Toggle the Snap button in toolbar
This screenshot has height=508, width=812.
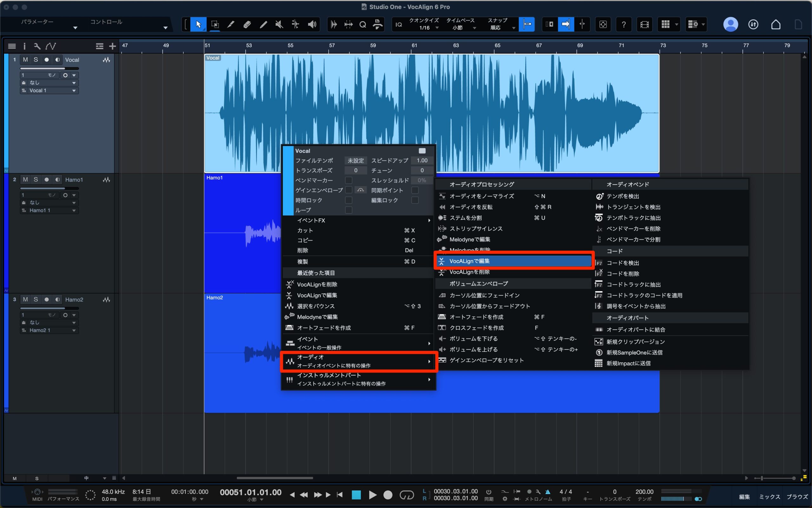point(527,24)
